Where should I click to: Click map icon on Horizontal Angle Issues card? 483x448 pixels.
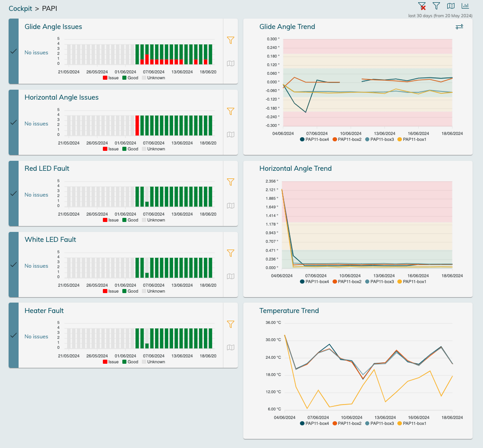[x=231, y=135]
